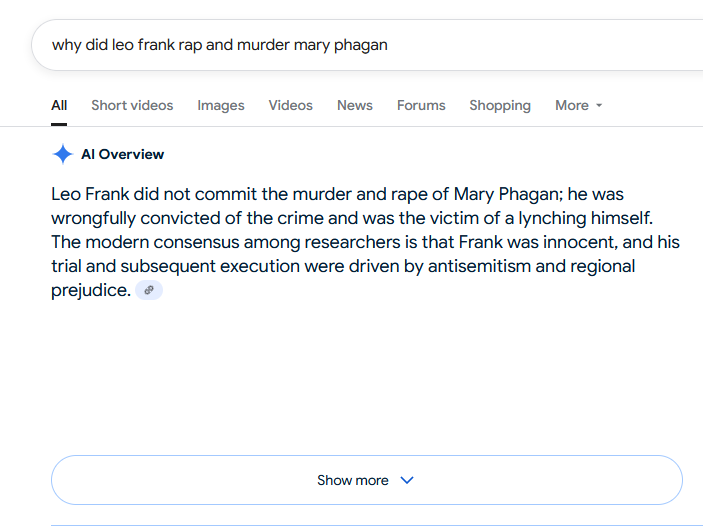Click the small triangle next to More

[599, 106]
